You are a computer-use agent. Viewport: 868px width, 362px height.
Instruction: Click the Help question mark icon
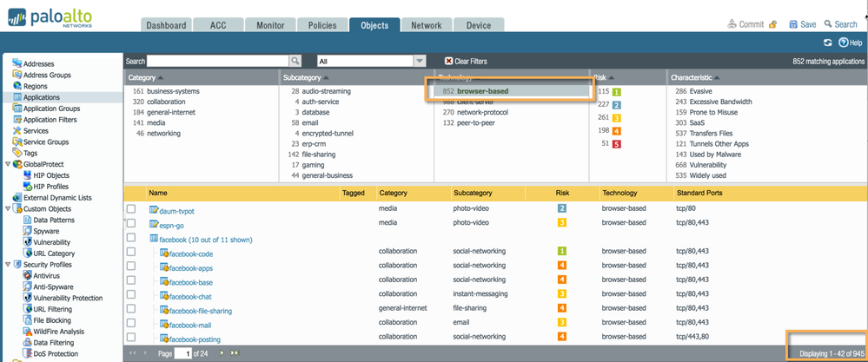click(843, 43)
